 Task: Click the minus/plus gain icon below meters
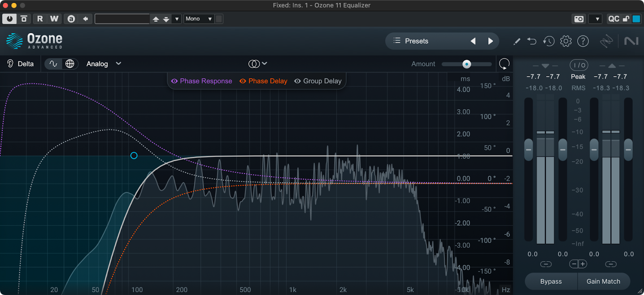point(578,264)
